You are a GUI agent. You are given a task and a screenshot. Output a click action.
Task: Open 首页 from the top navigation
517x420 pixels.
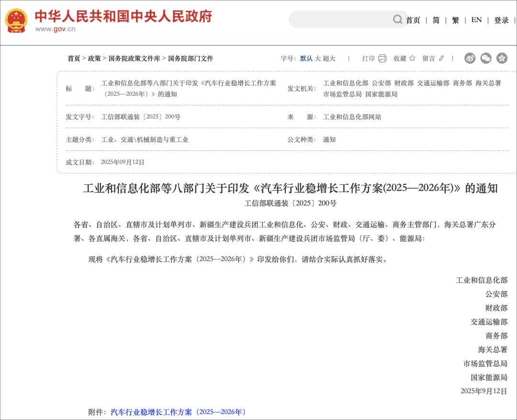click(x=413, y=21)
